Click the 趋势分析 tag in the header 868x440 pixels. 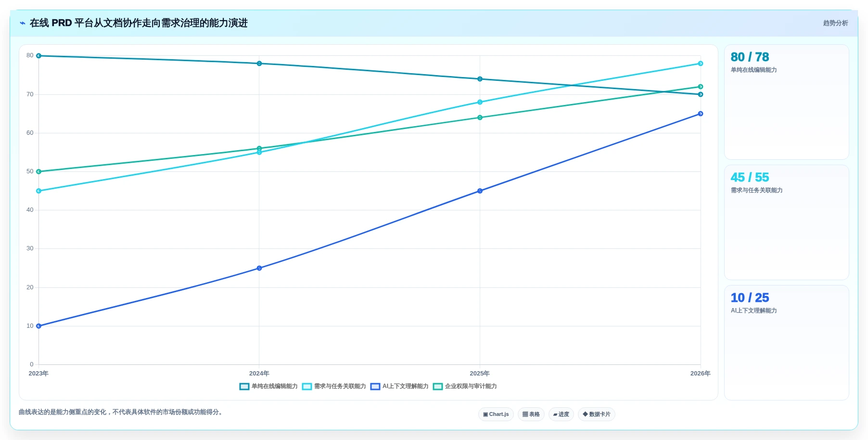(x=835, y=23)
